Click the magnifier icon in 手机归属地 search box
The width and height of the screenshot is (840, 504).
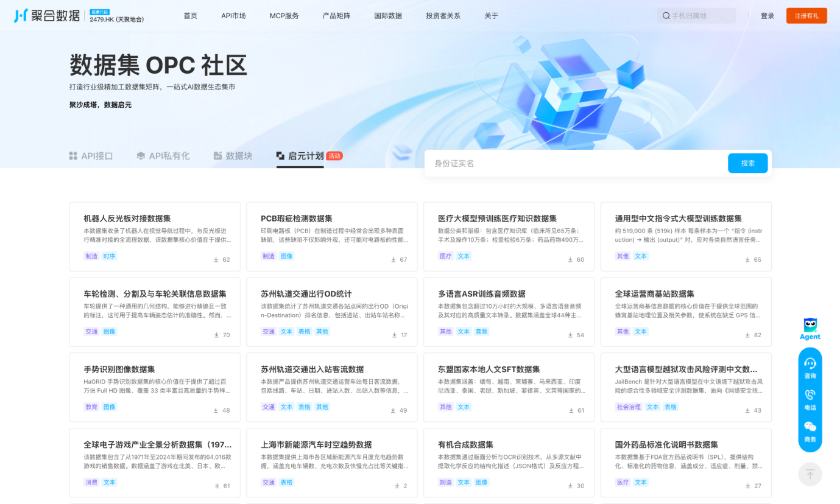tap(666, 16)
